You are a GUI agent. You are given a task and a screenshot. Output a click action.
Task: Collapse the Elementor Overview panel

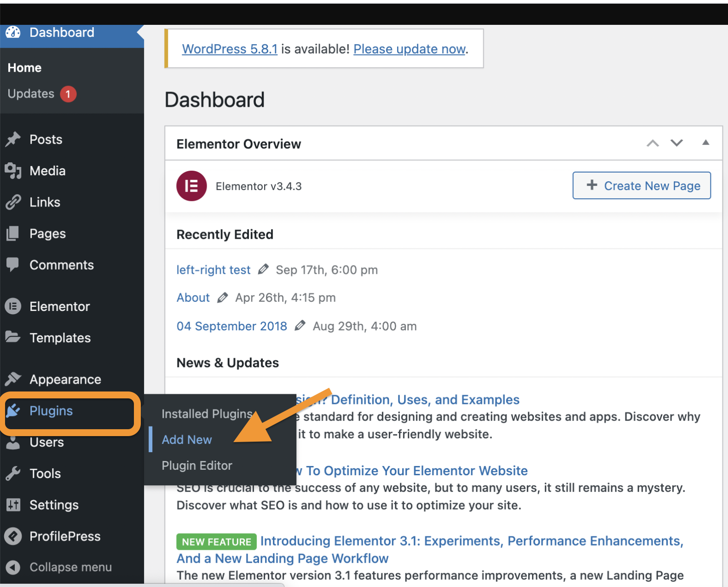(x=705, y=143)
